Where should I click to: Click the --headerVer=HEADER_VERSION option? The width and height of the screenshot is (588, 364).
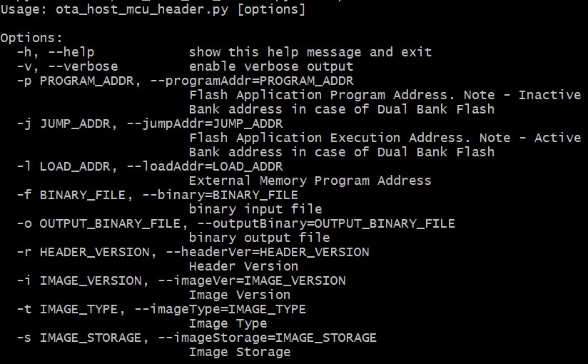pyautogui.click(x=267, y=252)
